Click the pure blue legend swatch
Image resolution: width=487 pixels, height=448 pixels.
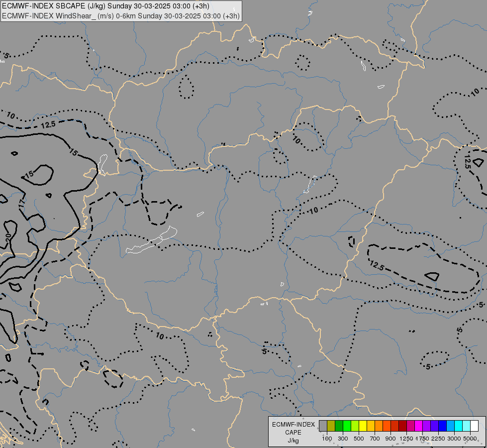(x=442, y=426)
